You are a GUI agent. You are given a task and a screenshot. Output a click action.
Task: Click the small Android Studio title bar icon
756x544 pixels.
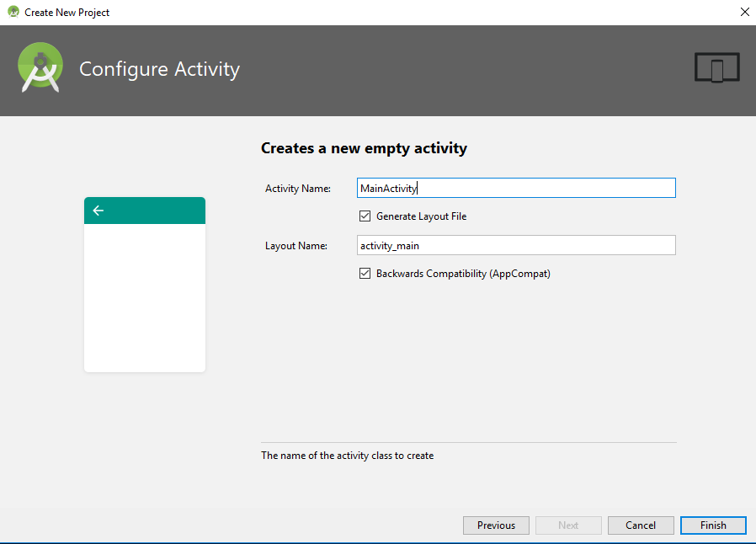pos(13,13)
